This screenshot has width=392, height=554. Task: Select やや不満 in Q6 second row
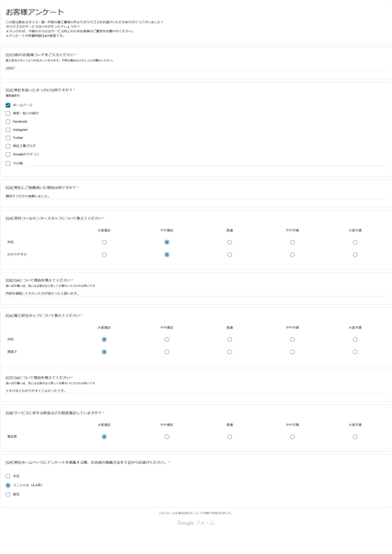point(292,352)
